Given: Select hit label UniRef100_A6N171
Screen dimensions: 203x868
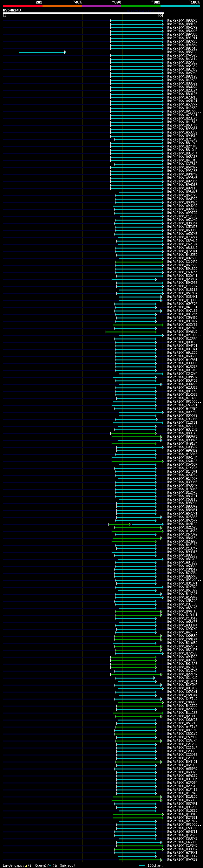Looking at the screenshot, I should pyautogui.click(x=182, y=101).
